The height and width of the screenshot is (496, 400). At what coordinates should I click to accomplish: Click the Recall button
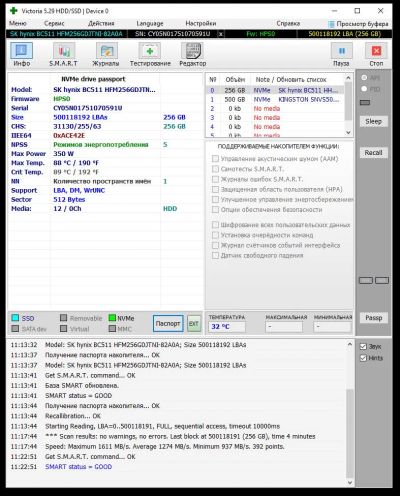[373, 153]
